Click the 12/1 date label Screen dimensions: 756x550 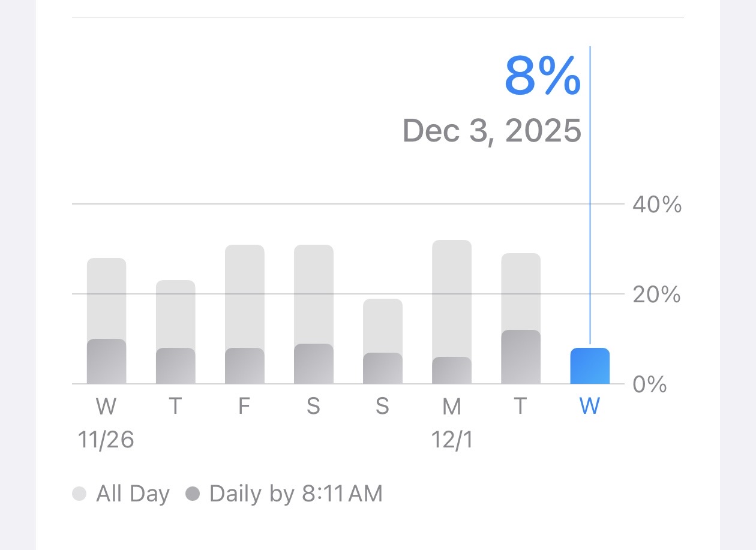452,441
